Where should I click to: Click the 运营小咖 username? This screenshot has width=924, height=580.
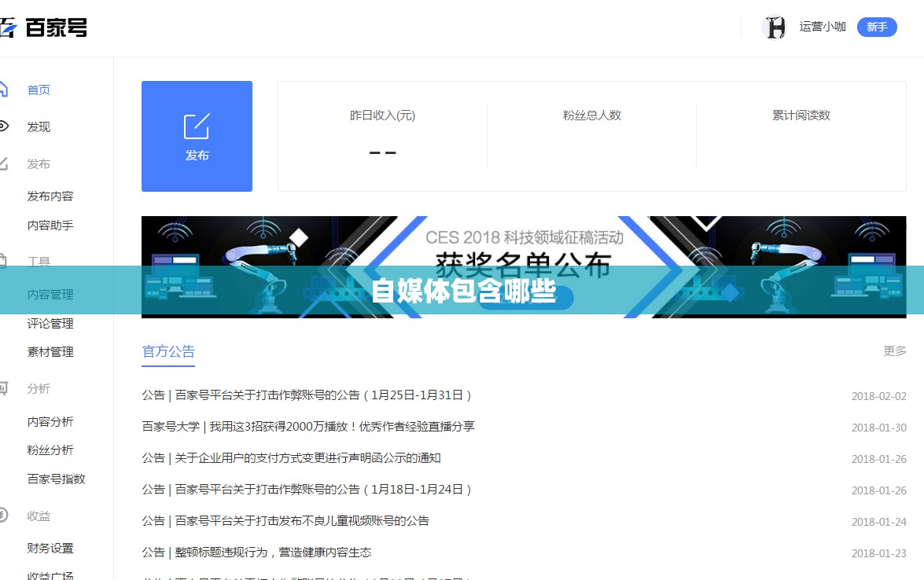pyautogui.click(x=823, y=27)
